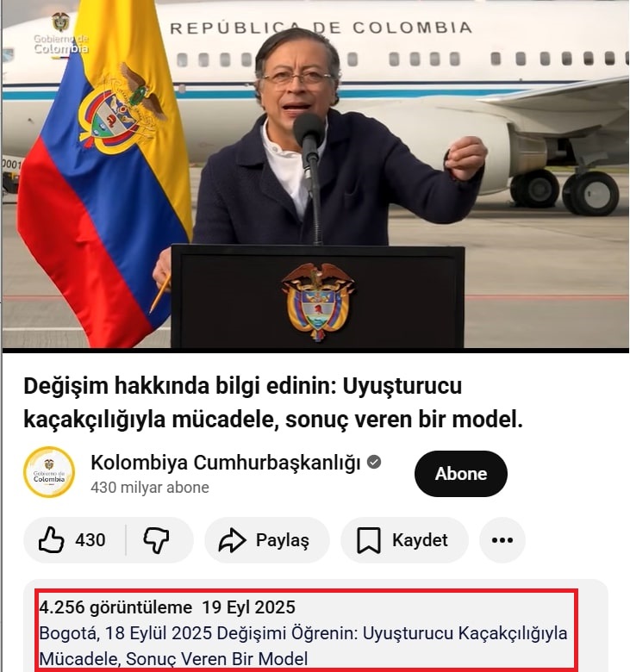
Task: Click the video progress bar under player
Action: tap(315, 350)
